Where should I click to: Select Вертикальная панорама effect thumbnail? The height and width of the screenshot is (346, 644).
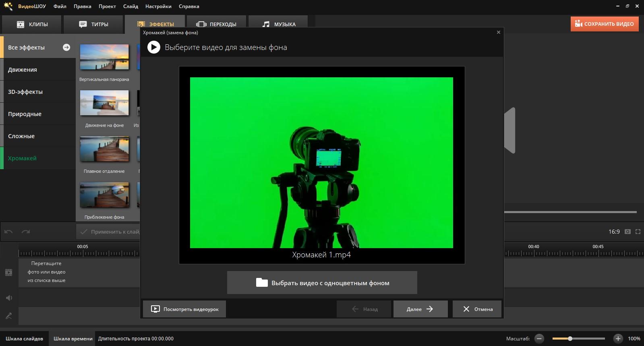click(104, 57)
